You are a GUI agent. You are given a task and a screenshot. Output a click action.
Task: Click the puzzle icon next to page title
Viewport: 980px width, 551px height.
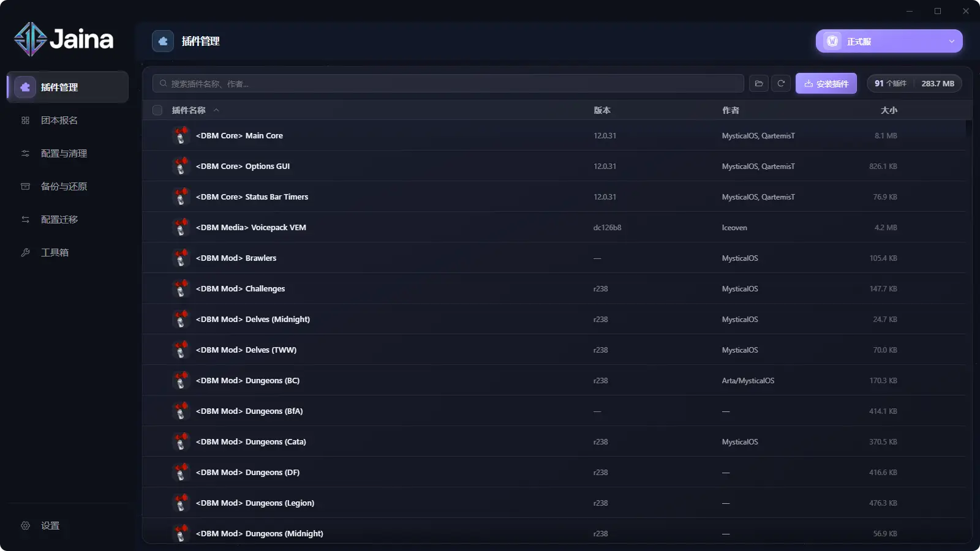pyautogui.click(x=163, y=41)
